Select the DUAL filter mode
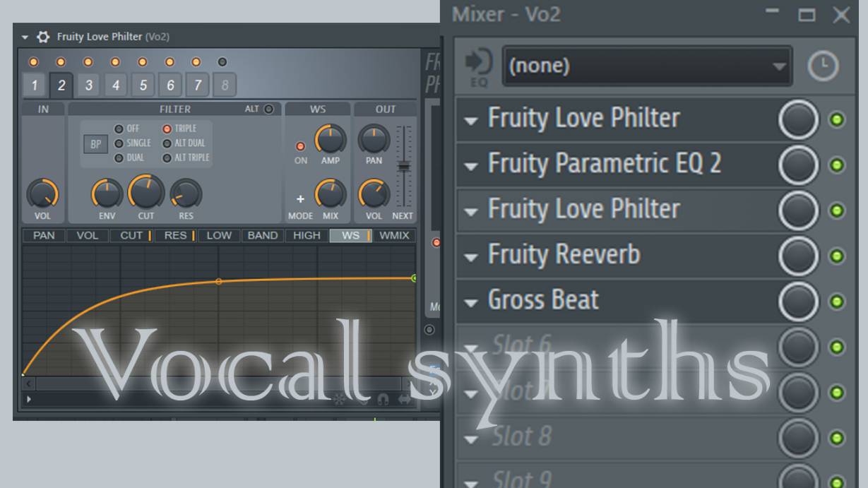Image resolution: width=868 pixels, height=488 pixels. coord(119,157)
